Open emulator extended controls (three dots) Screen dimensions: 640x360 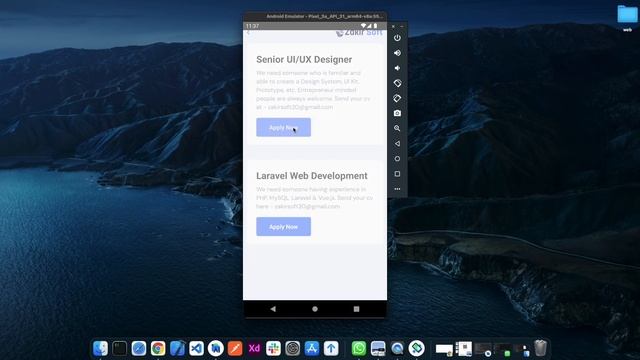click(x=397, y=189)
